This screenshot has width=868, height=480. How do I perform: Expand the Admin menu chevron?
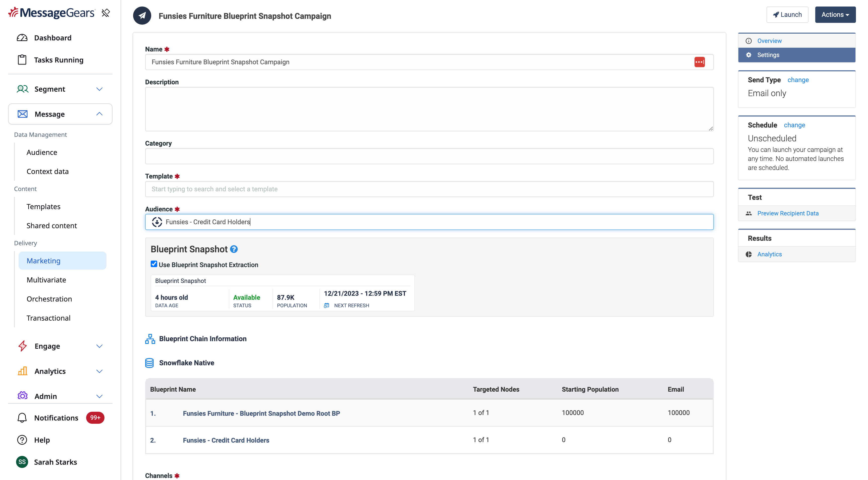pyautogui.click(x=99, y=396)
